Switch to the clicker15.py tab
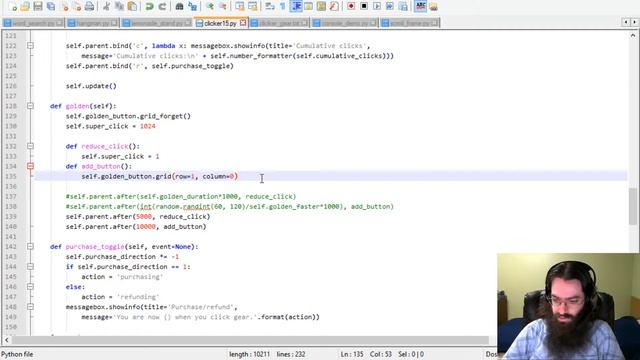This screenshot has width=640, height=360. pyautogui.click(x=220, y=23)
